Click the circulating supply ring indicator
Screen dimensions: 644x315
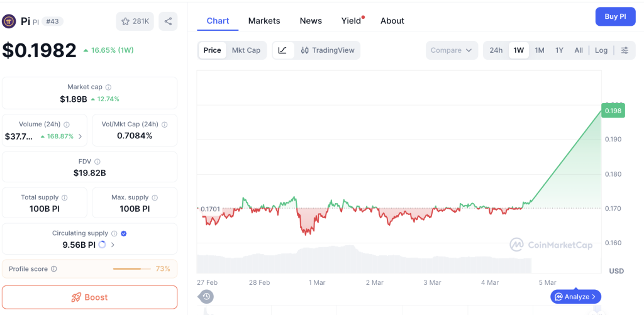click(x=103, y=245)
